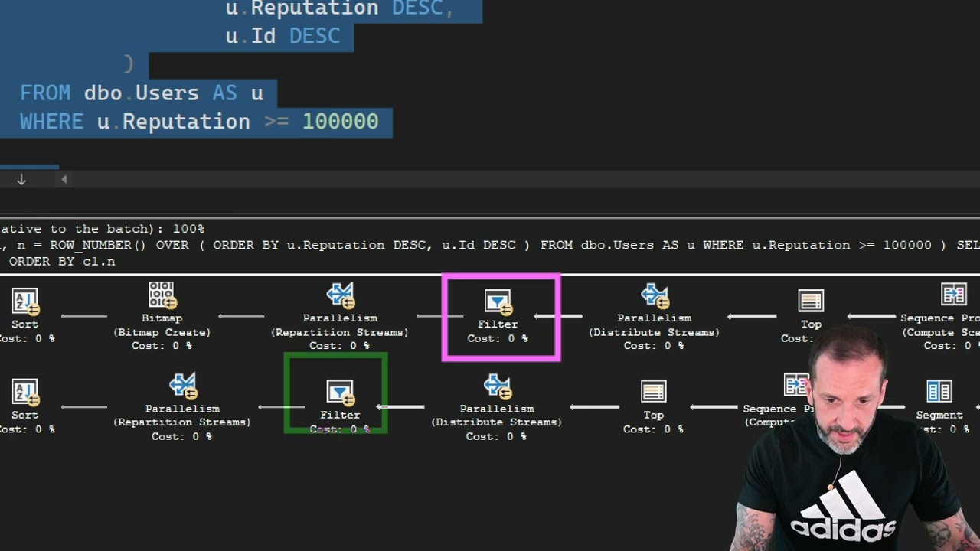Click the Distribute Streams icon in the upper branch
Viewport: 980px width, 551px height.
click(x=655, y=295)
